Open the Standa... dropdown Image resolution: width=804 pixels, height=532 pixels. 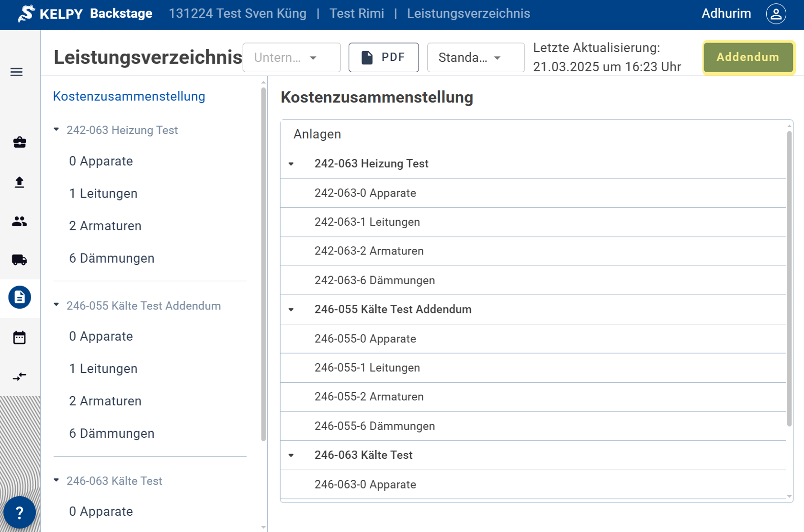(x=476, y=57)
